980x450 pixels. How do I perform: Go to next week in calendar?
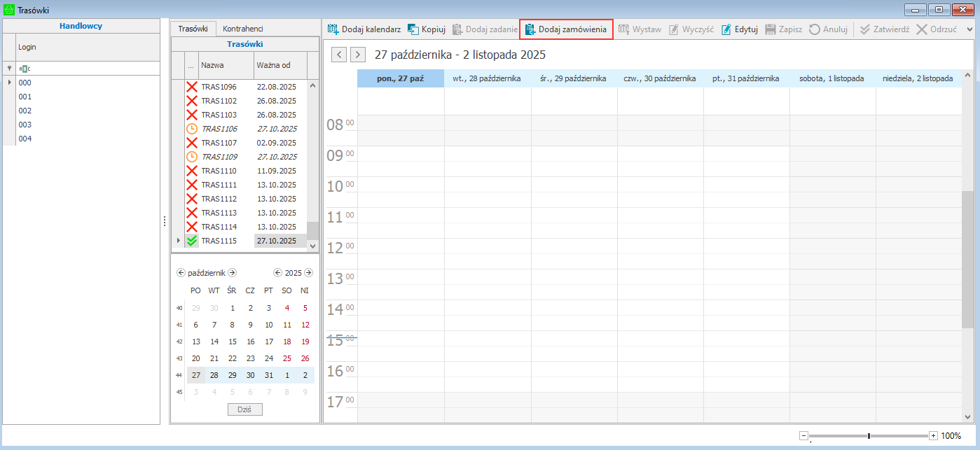[x=358, y=55]
